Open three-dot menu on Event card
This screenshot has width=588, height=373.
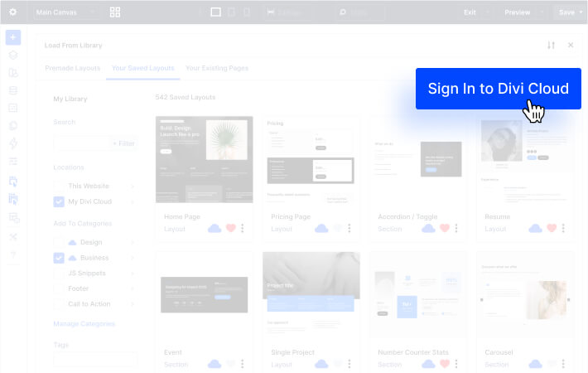(x=243, y=364)
